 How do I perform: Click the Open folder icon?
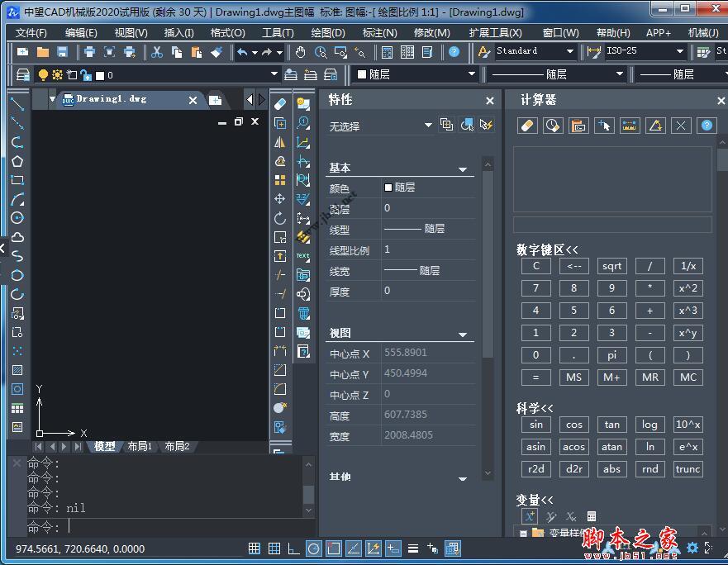43,52
